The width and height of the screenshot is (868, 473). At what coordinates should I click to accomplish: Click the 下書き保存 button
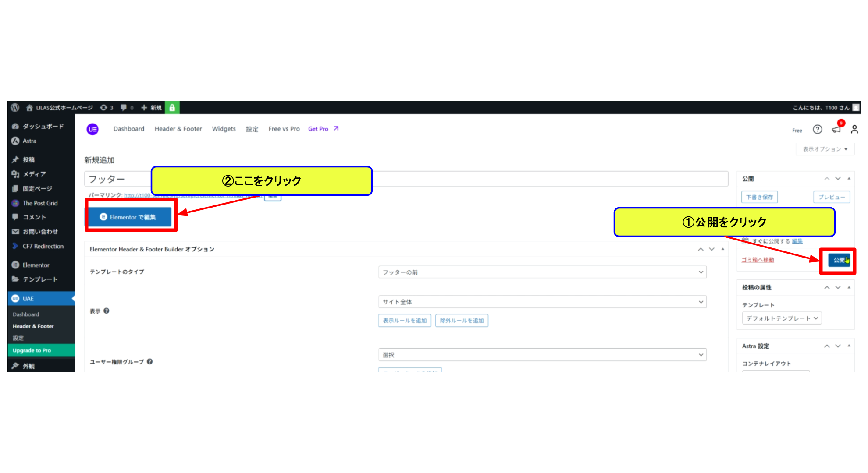(760, 197)
